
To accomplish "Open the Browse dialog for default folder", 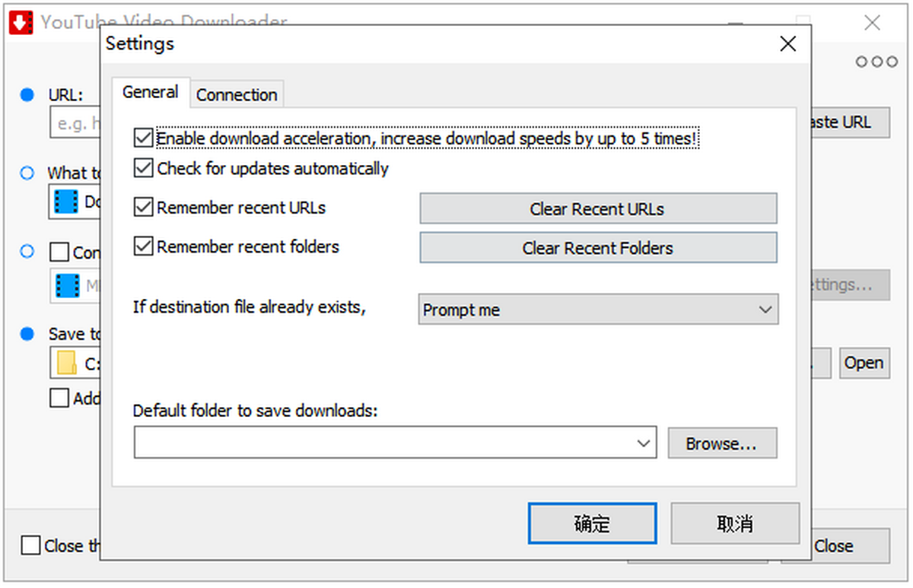I will click(722, 443).
